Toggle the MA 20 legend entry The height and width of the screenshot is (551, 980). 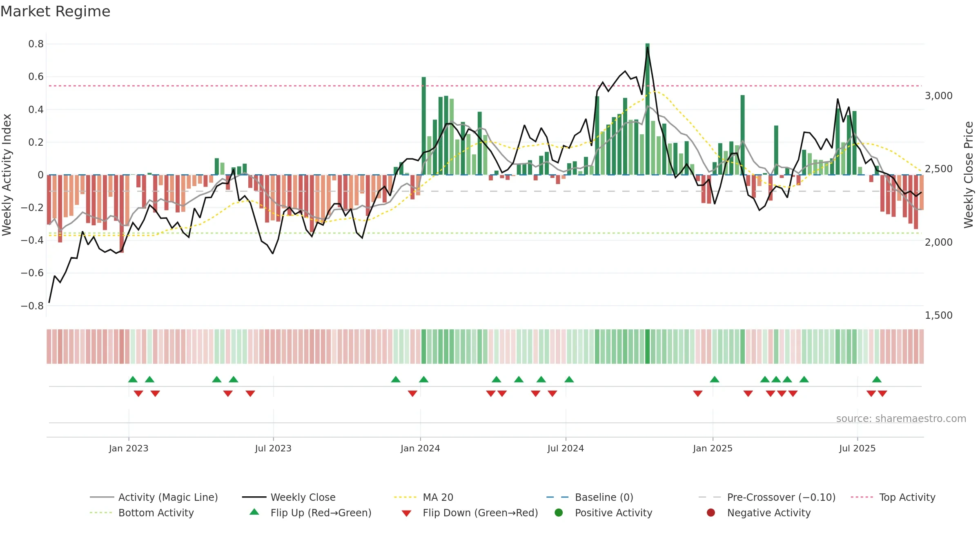pos(423,497)
